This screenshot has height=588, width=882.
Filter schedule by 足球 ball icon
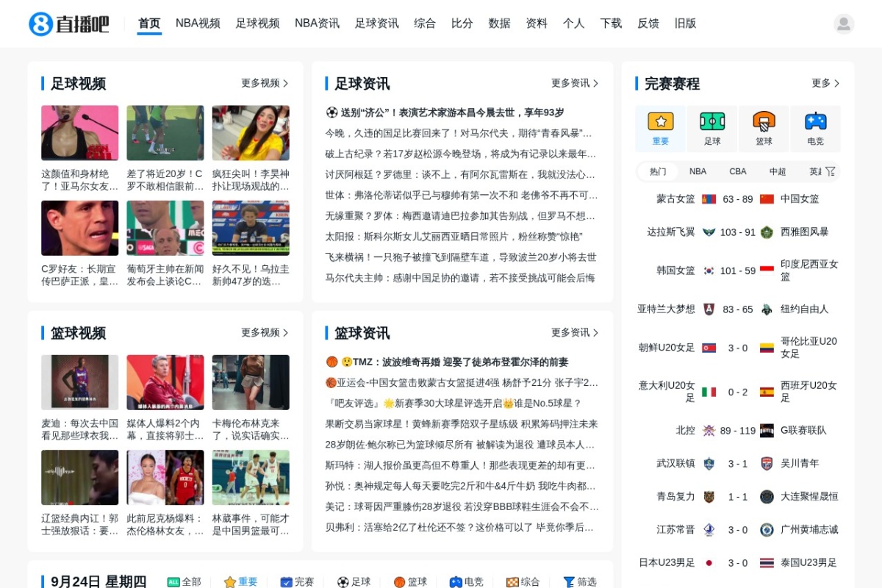tap(343, 582)
